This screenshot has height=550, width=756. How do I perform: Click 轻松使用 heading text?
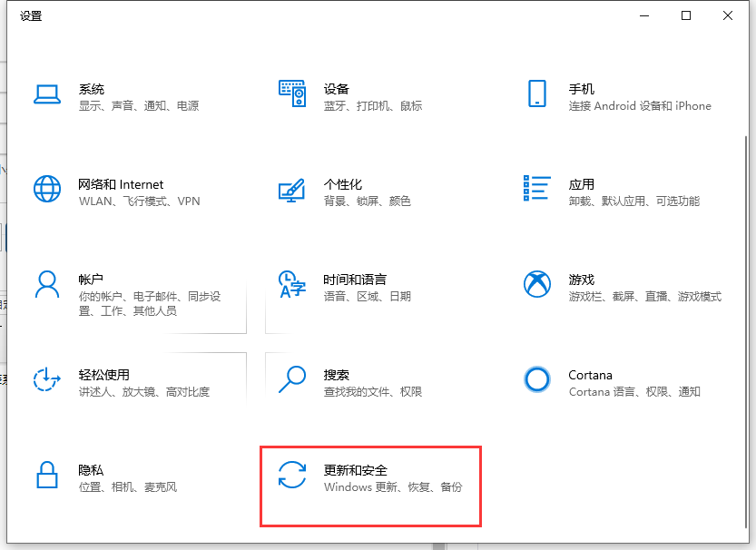point(104,375)
